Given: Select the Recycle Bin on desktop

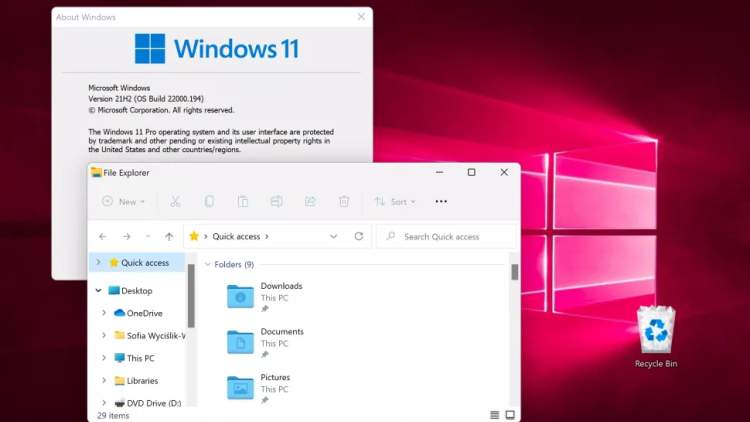Looking at the screenshot, I should [656, 337].
